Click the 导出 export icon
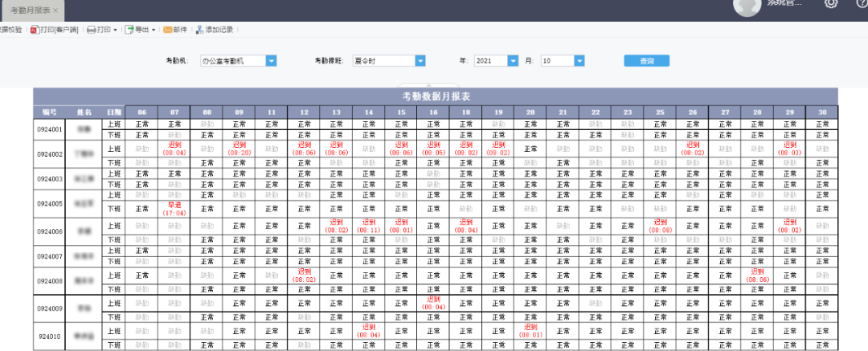 tap(129, 30)
